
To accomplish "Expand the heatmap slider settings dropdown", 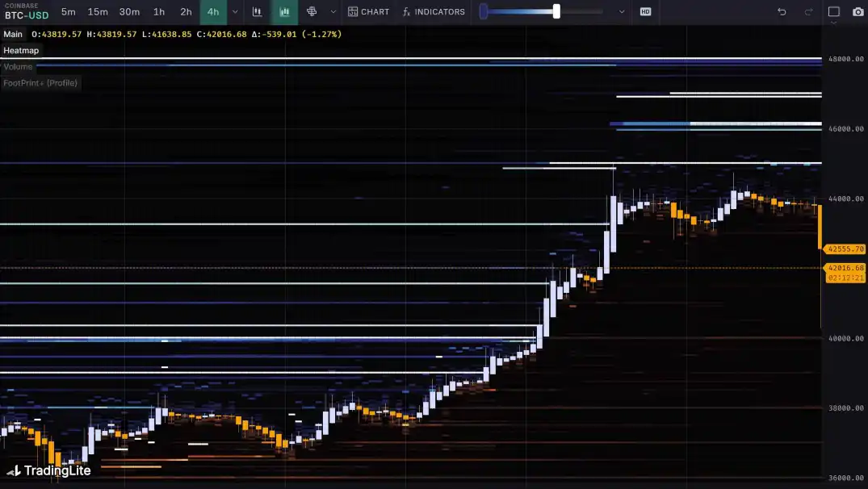I will 621,12.
